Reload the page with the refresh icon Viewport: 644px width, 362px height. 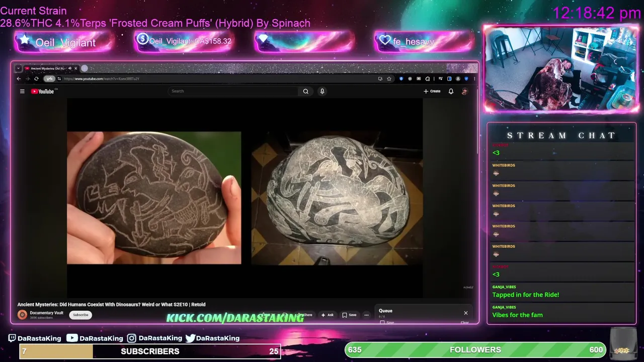36,78
